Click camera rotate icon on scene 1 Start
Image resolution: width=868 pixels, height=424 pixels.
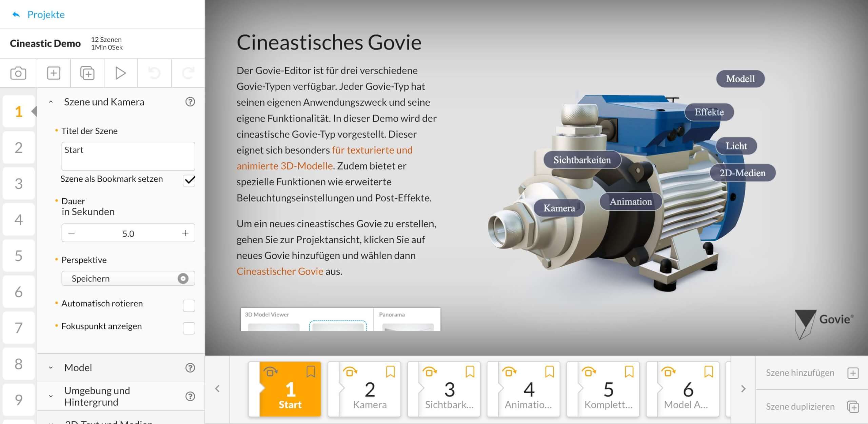(270, 372)
